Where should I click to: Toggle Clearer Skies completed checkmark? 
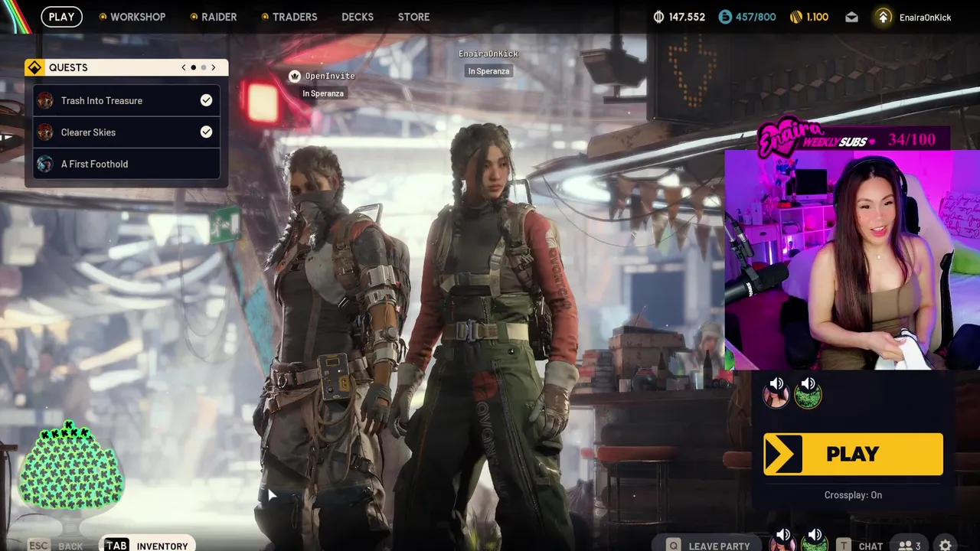point(206,132)
